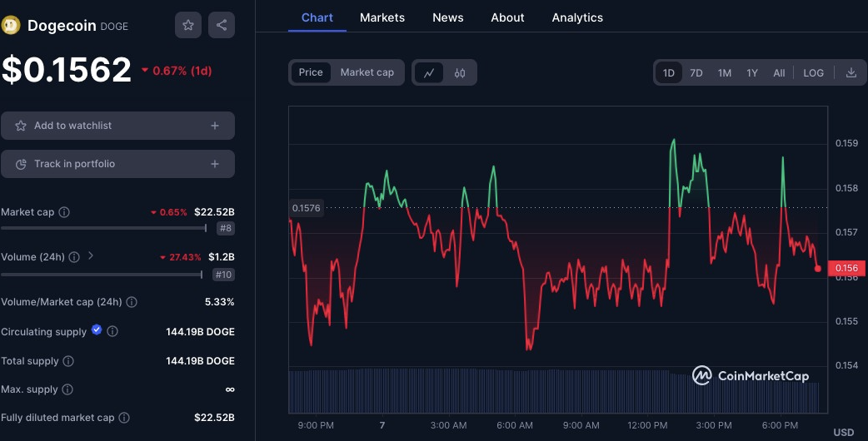Screen dimensions: 868x441
Task: Click the Market cap rank progress bar
Action: [x=104, y=228]
